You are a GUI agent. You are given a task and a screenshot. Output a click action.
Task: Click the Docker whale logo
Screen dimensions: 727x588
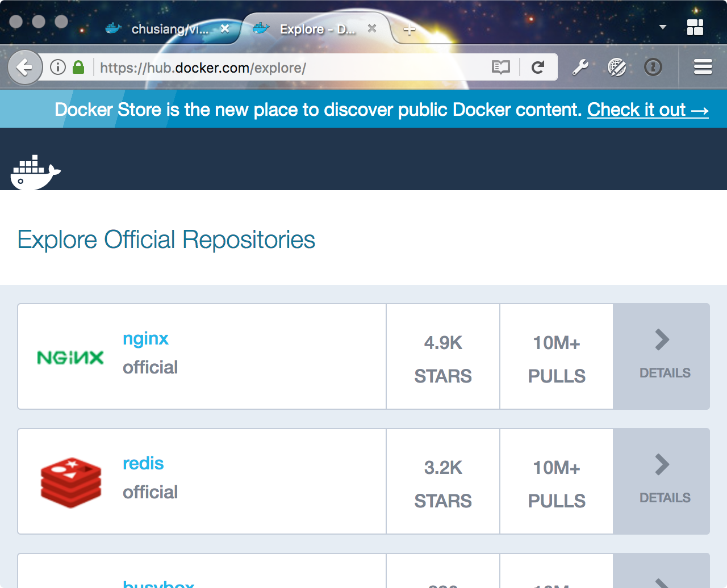click(x=35, y=172)
